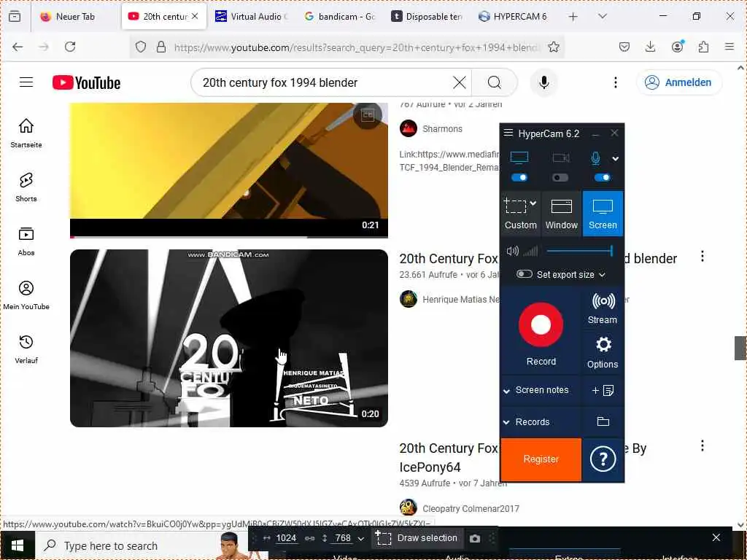Go to Startseite in the sidebar
Screen dimensions: 747x560
click(x=26, y=133)
